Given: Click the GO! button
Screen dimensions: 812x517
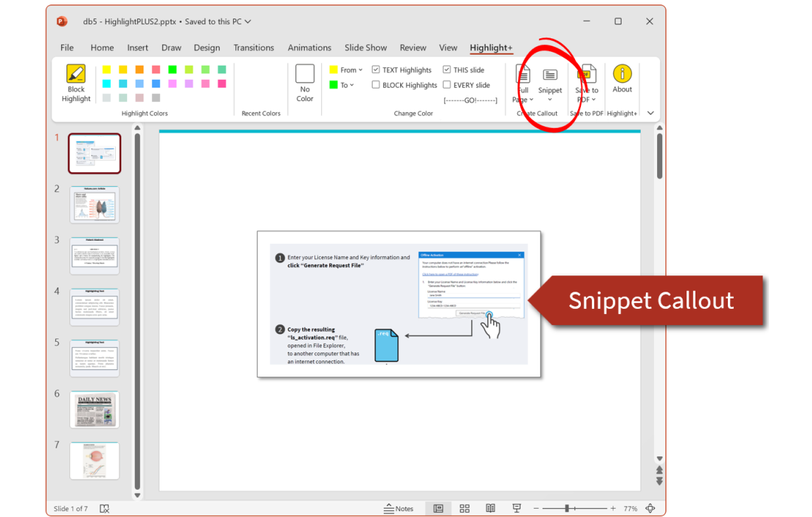Looking at the screenshot, I should pos(470,100).
